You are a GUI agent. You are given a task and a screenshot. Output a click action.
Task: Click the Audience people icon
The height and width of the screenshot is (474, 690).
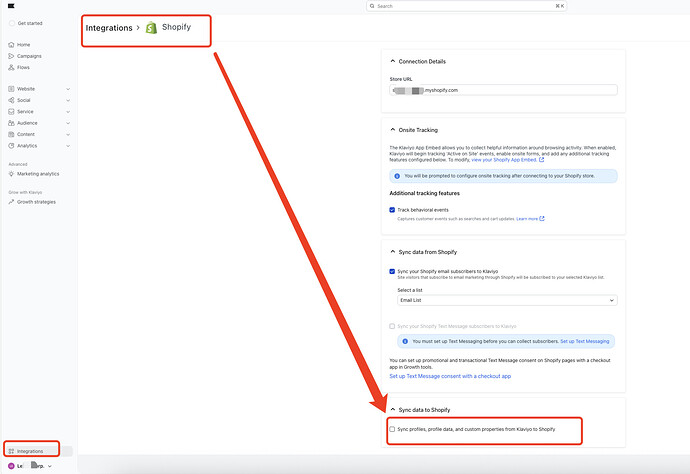pyautogui.click(x=11, y=123)
